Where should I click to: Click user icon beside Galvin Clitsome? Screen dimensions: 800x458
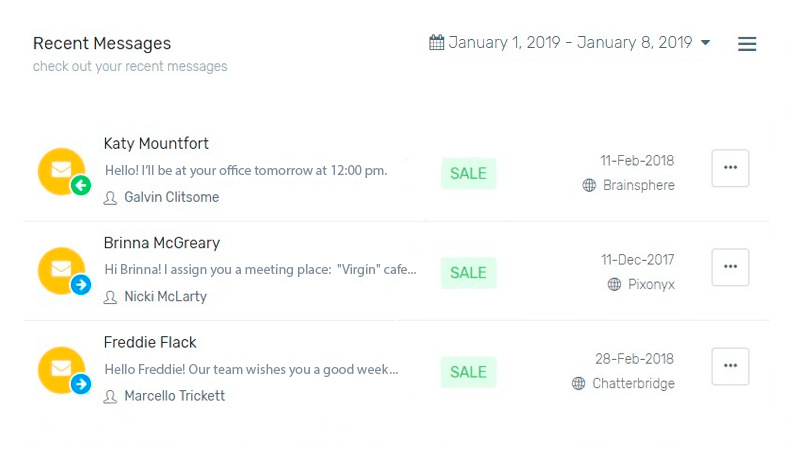pos(110,198)
